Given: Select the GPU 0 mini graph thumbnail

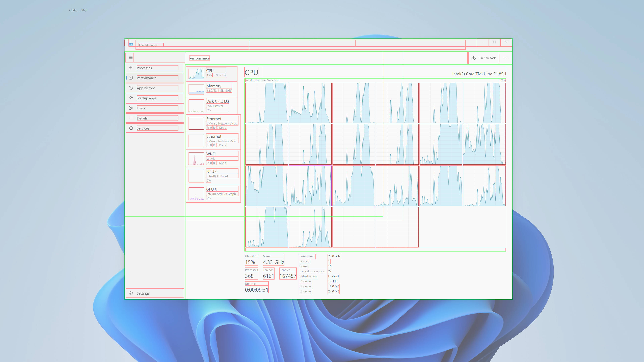Looking at the screenshot, I should click(x=196, y=194).
